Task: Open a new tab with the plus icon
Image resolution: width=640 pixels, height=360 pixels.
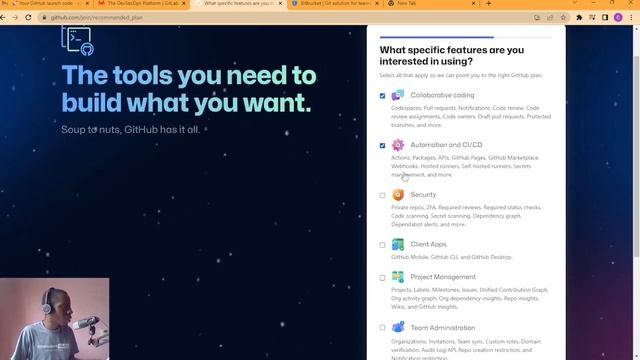Action: tap(489, 4)
